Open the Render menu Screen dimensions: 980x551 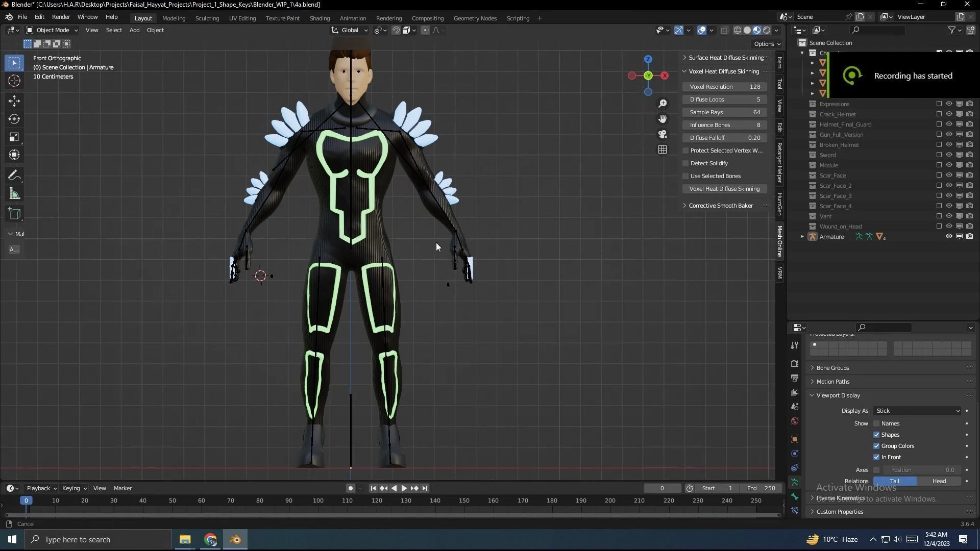point(61,17)
